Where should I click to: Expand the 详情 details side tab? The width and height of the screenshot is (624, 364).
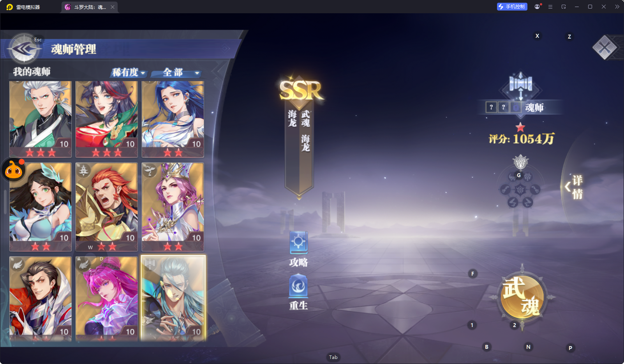(x=574, y=187)
